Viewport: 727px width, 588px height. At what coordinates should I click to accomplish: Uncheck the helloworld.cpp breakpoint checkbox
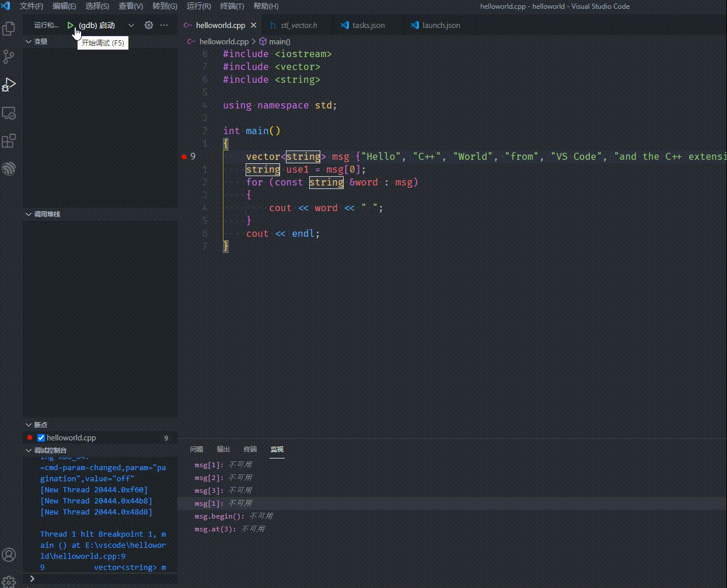tap(41, 437)
